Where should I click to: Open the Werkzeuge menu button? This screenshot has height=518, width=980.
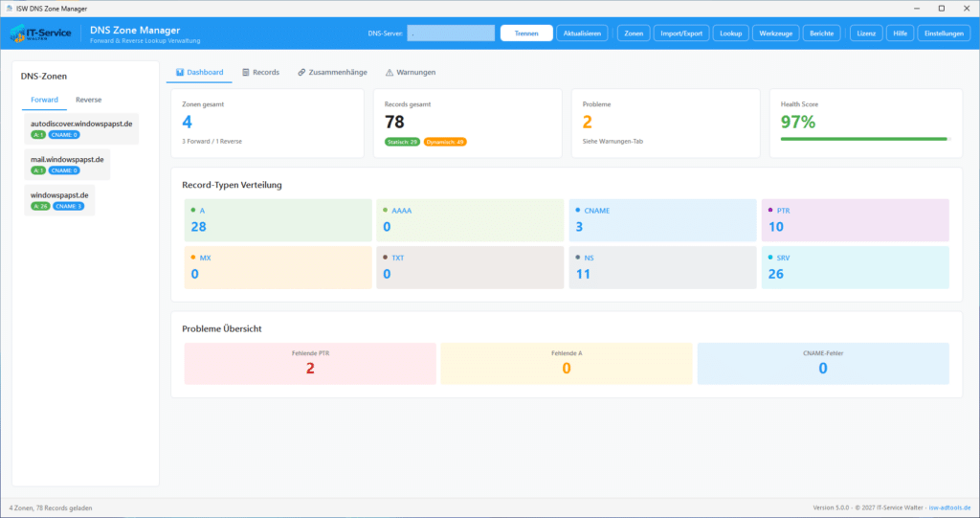(x=775, y=34)
